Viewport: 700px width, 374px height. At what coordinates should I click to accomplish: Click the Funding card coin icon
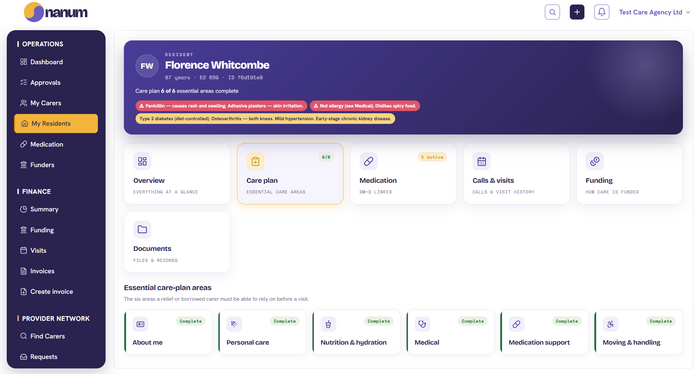click(x=595, y=161)
